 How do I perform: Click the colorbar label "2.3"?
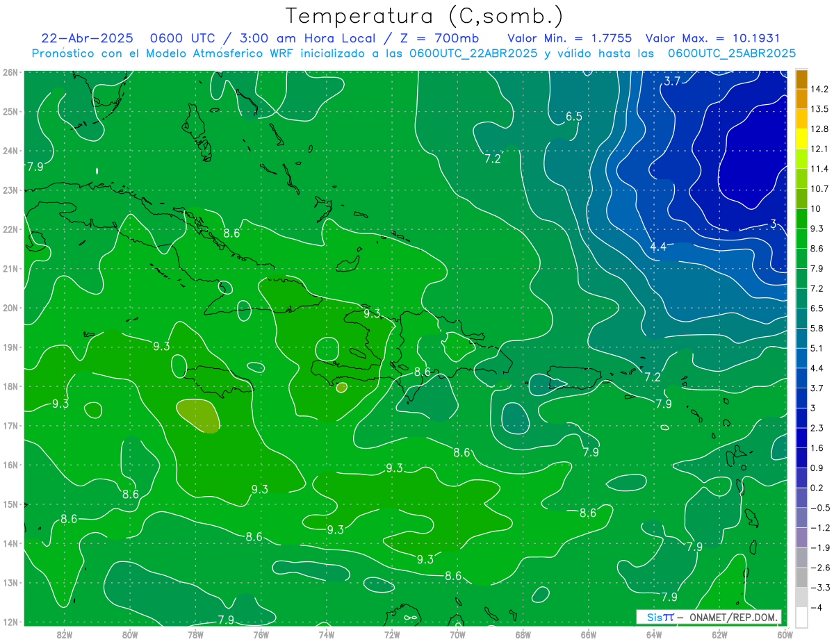pyautogui.click(x=817, y=428)
